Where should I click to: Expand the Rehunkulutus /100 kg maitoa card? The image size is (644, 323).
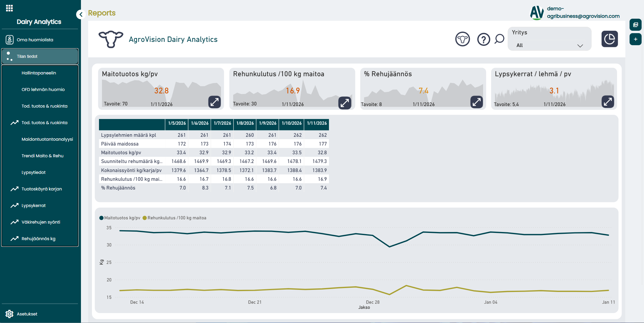[345, 103]
